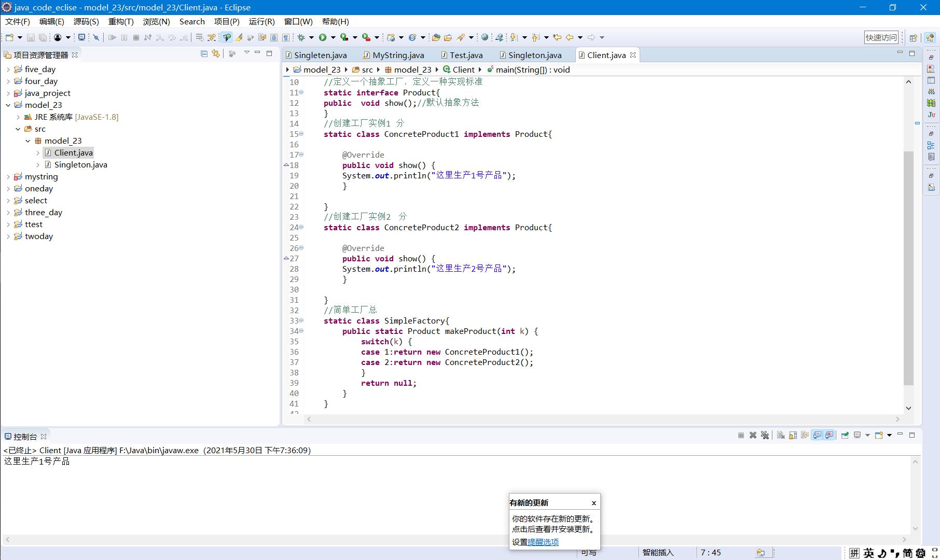Click the New file toolbar icon

pos(9,37)
